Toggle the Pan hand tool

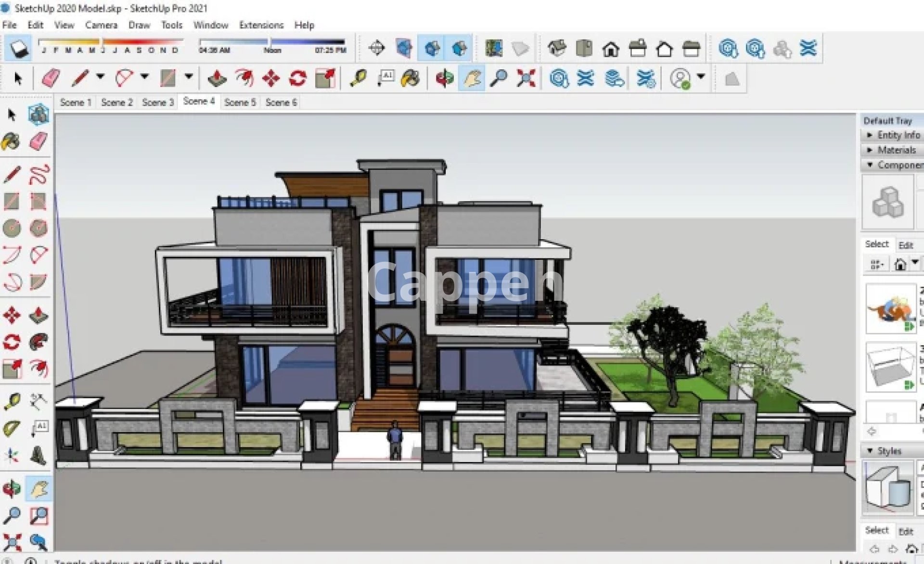[471, 78]
